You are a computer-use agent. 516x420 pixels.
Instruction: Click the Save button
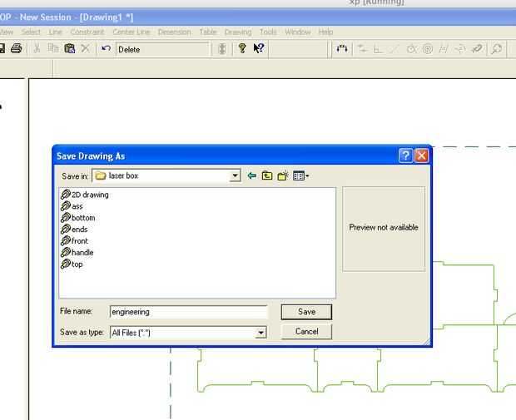pos(306,312)
